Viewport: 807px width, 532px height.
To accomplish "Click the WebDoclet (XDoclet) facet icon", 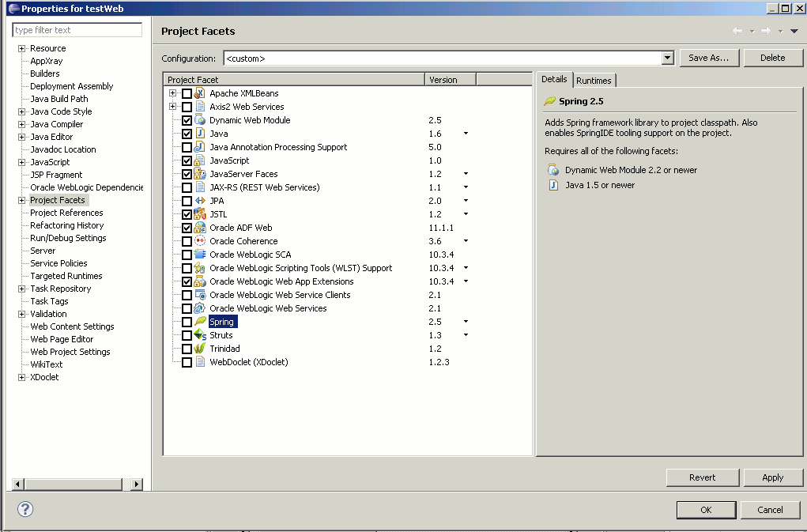I will point(200,362).
